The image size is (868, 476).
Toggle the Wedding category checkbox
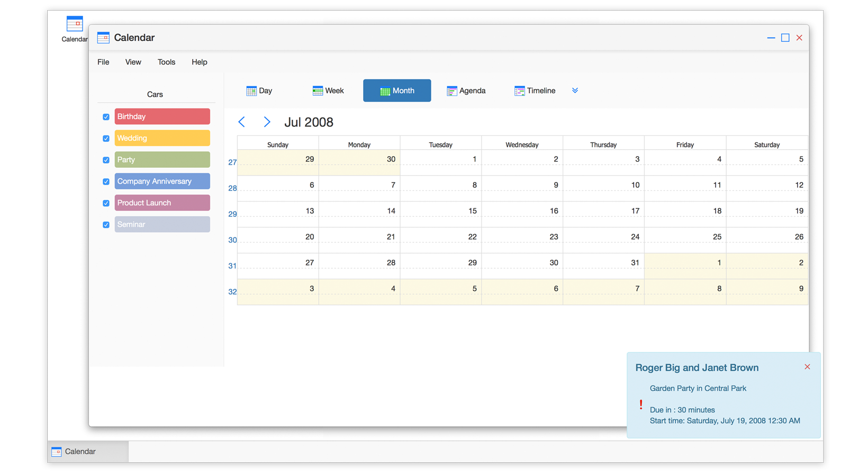click(x=106, y=139)
